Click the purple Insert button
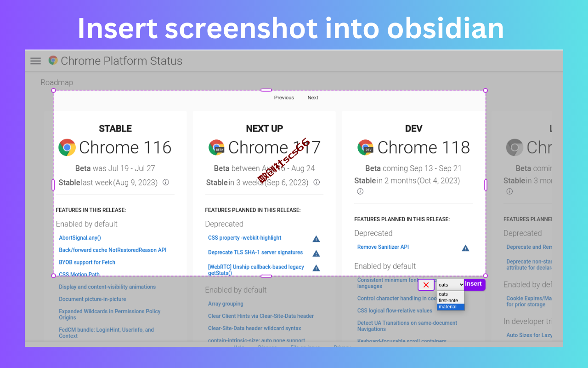Viewport: 588px width, 368px height. (474, 284)
